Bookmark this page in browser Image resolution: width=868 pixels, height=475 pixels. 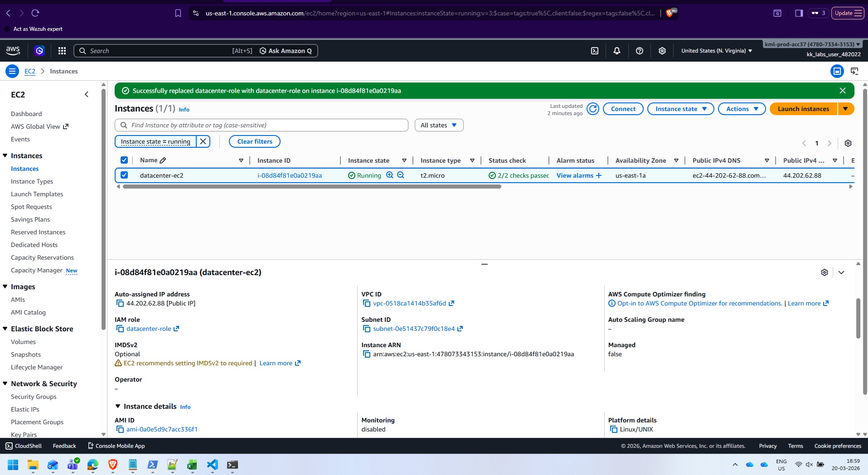point(178,13)
